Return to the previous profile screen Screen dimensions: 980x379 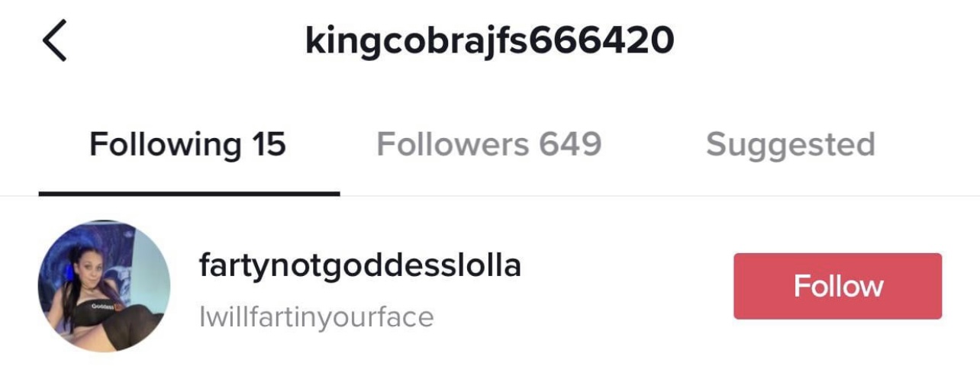pos(54,40)
